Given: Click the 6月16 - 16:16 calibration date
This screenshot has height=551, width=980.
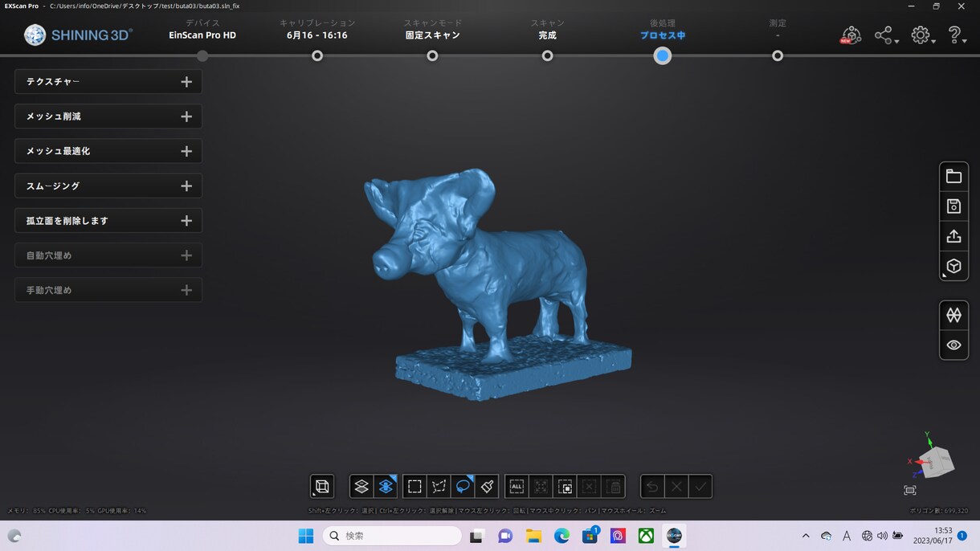Looking at the screenshot, I should click(317, 35).
